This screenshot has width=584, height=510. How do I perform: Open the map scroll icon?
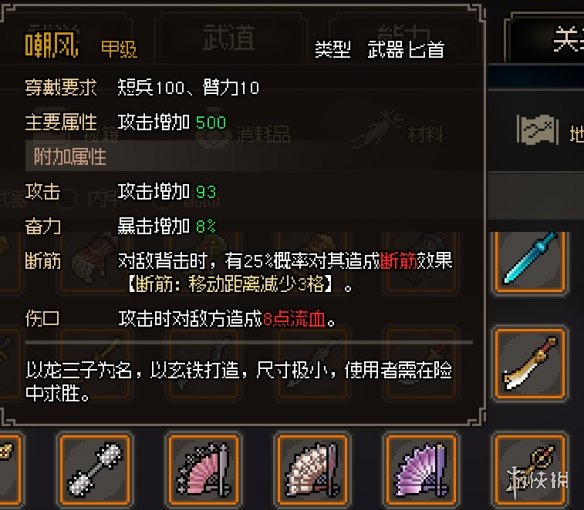coord(537,130)
